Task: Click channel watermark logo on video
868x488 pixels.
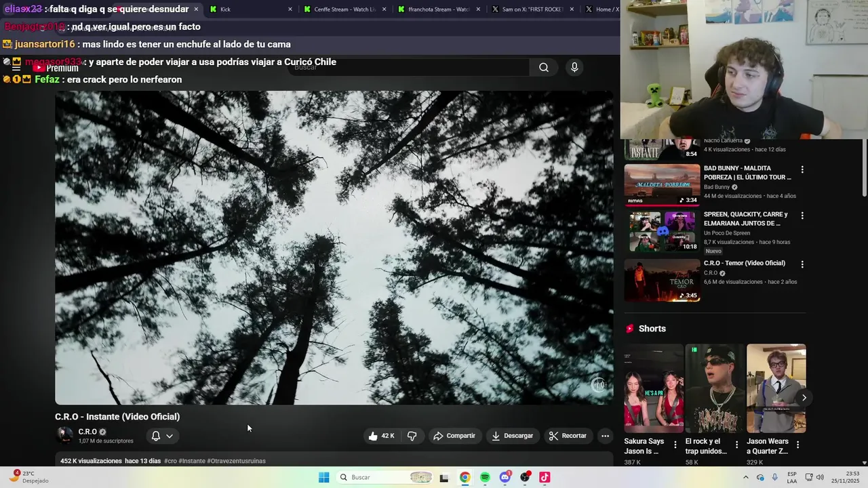Action: (x=598, y=385)
